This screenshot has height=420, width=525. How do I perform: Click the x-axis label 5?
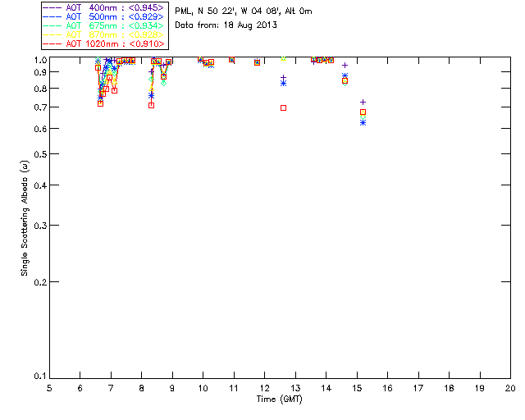[x=49, y=388]
